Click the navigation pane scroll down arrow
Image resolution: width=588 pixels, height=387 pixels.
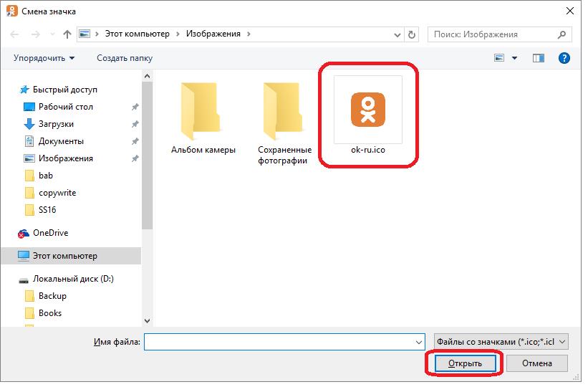click(x=148, y=321)
